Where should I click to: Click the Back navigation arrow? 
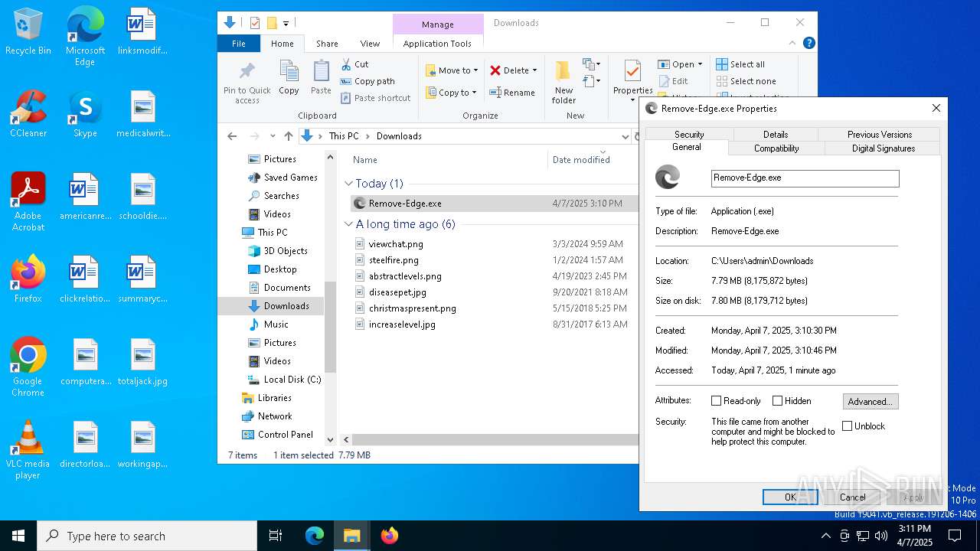233,136
